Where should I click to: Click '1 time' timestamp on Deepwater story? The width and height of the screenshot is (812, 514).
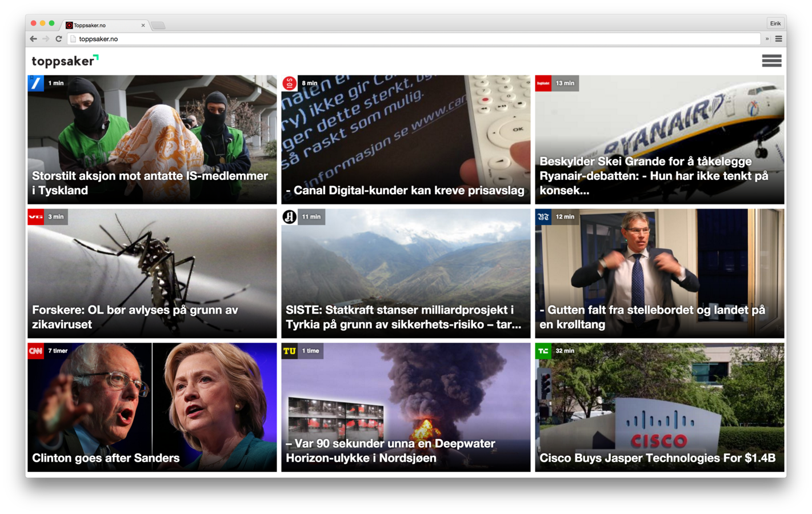310,351
